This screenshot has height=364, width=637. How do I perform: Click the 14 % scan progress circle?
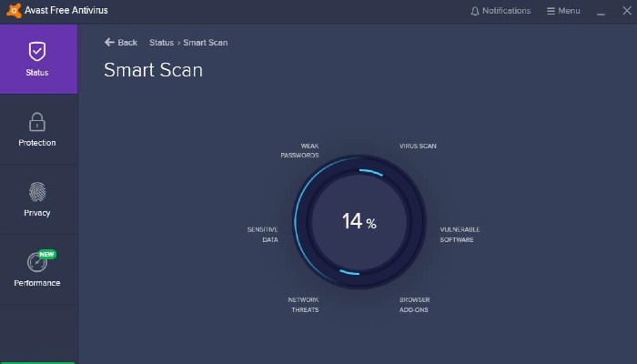(359, 222)
